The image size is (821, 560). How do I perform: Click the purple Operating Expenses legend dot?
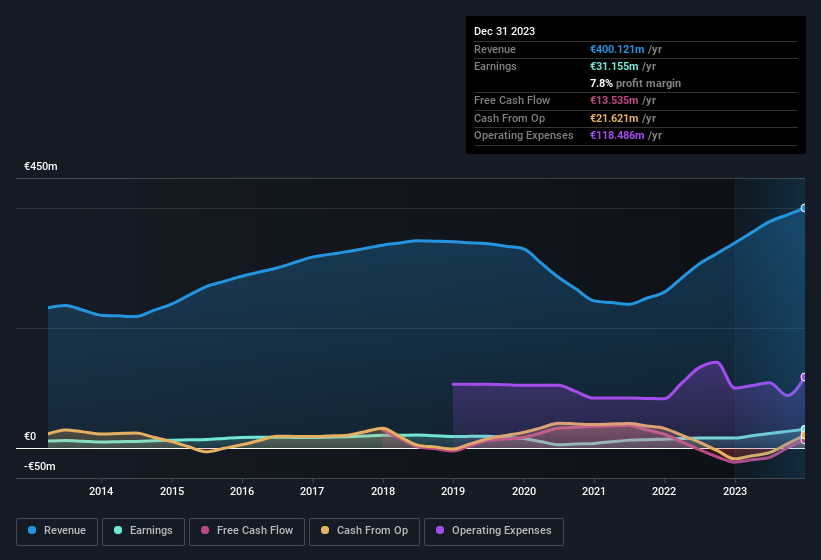click(440, 531)
